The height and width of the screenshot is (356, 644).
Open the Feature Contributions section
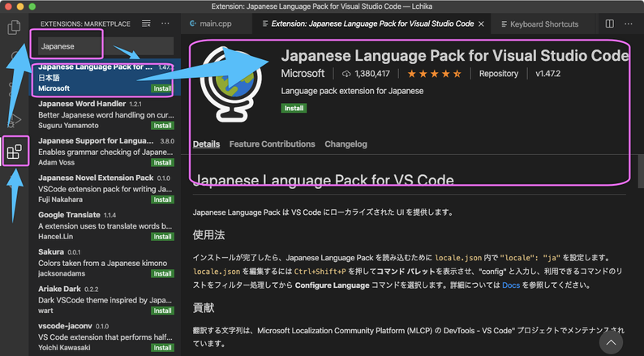click(272, 144)
